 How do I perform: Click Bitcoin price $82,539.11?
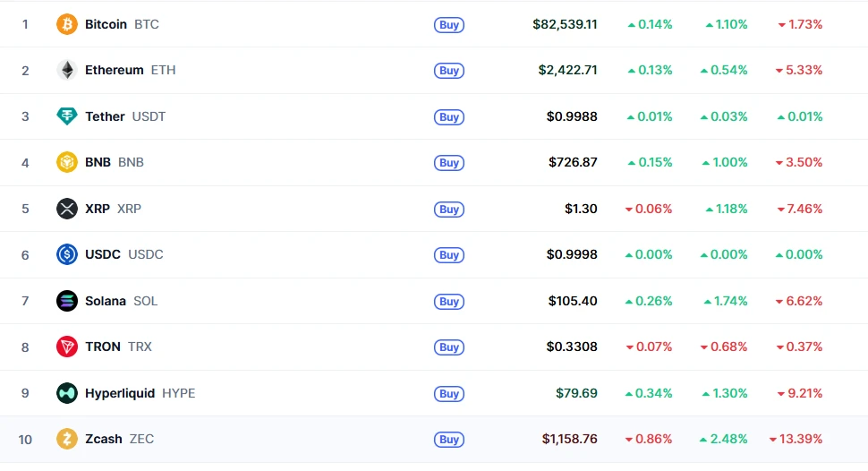(x=566, y=24)
